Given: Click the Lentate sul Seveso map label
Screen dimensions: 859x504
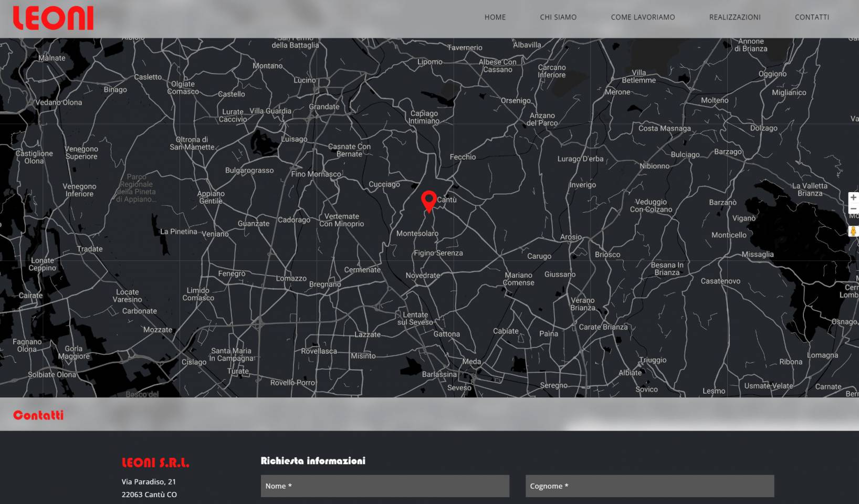Looking at the screenshot, I should [415, 319].
